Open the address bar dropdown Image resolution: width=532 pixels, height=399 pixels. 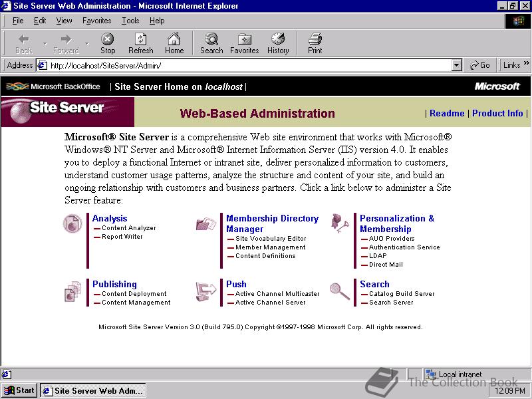click(456, 65)
